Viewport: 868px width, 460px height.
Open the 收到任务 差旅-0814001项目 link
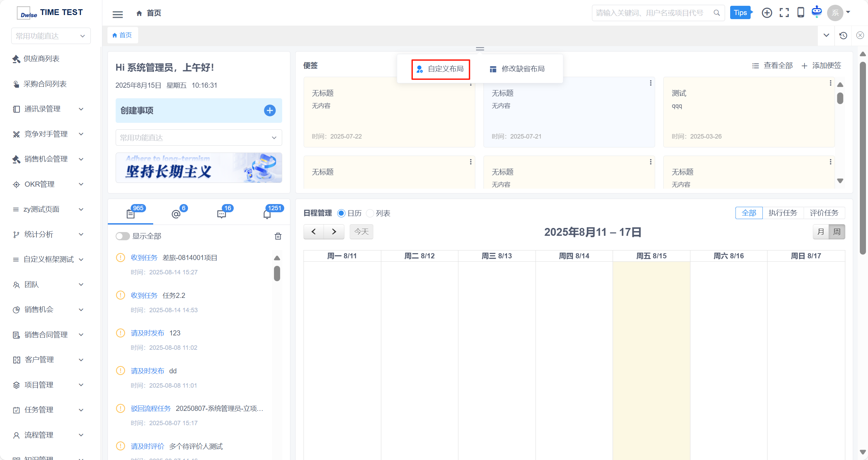[144, 258]
